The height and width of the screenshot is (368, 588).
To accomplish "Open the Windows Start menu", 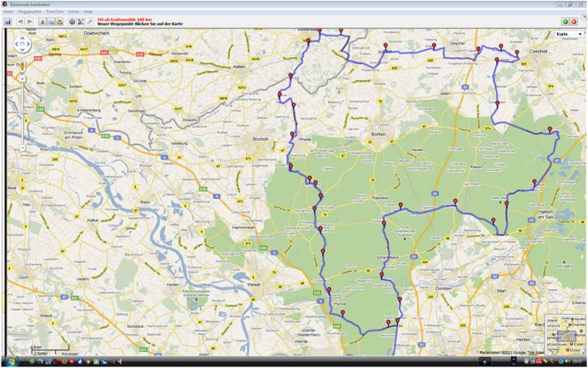I will point(10,361).
